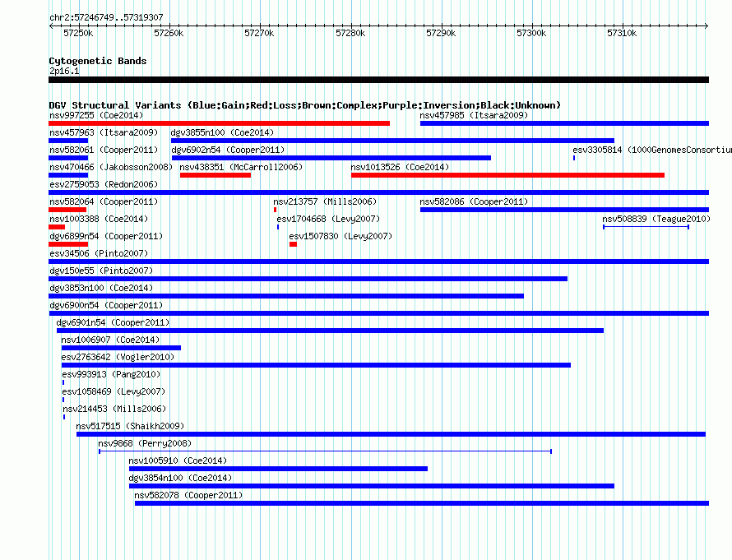Viewport: 732px width, 560px height.
Task: Click the DGV Structural Variants track title
Action: (x=305, y=105)
